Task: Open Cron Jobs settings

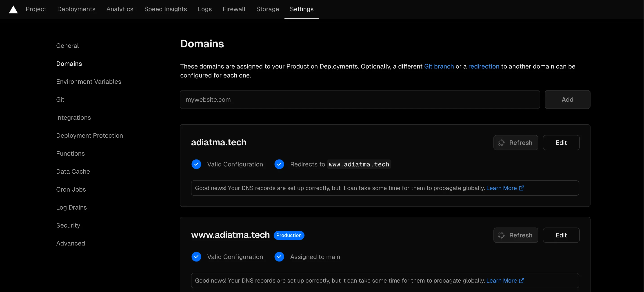Action: 71,190
